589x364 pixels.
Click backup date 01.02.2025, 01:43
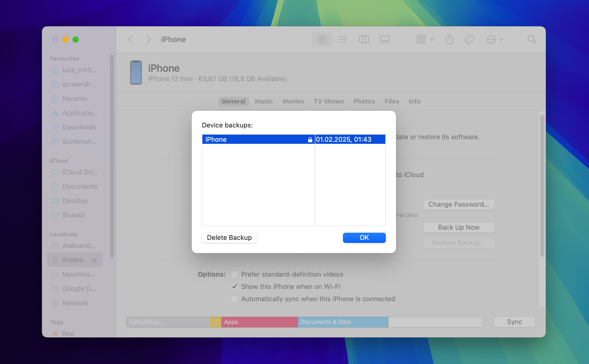click(343, 139)
